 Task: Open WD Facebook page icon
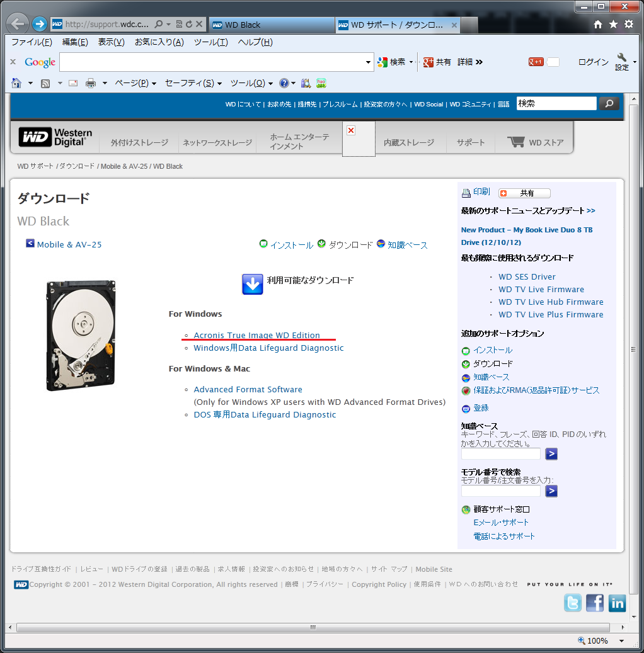(x=595, y=603)
